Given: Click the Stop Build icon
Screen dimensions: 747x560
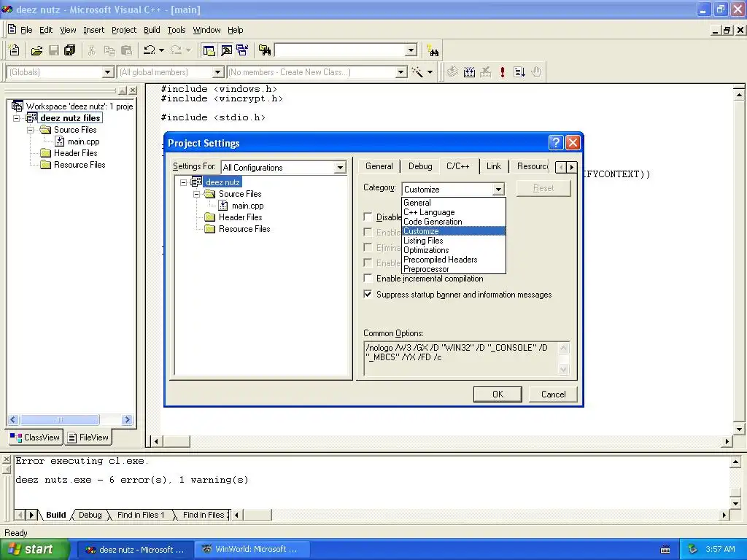Looking at the screenshot, I should tap(485, 72).
